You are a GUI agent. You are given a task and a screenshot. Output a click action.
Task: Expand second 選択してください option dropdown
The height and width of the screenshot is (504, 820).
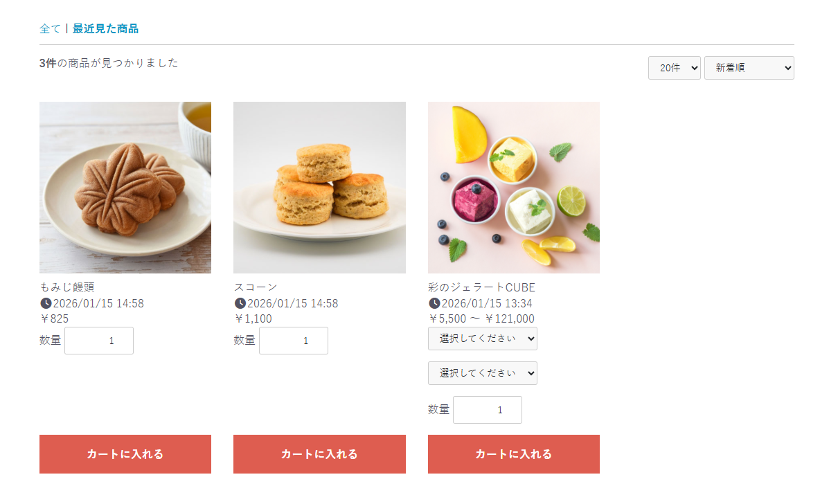482,373
